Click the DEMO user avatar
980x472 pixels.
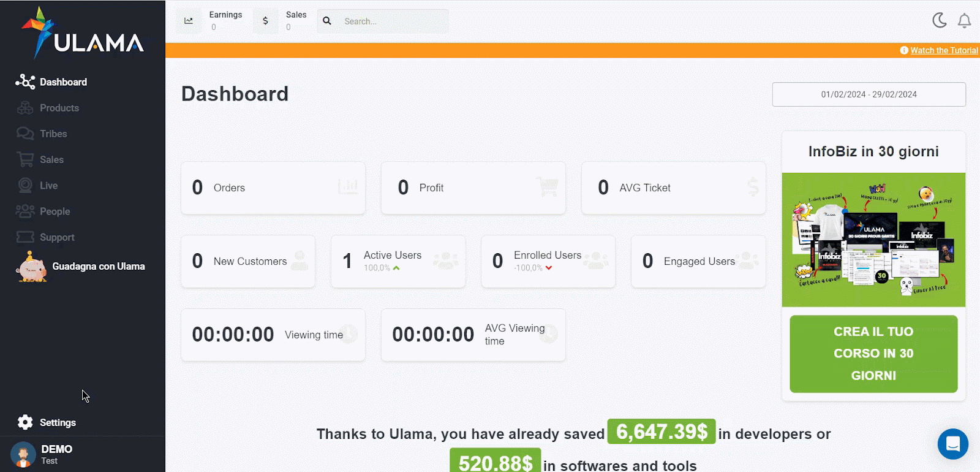tap(23, 455)
